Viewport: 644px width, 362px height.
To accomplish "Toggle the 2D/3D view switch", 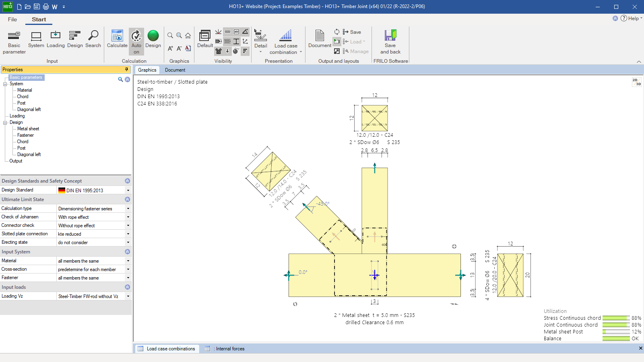I will point(636,82).
